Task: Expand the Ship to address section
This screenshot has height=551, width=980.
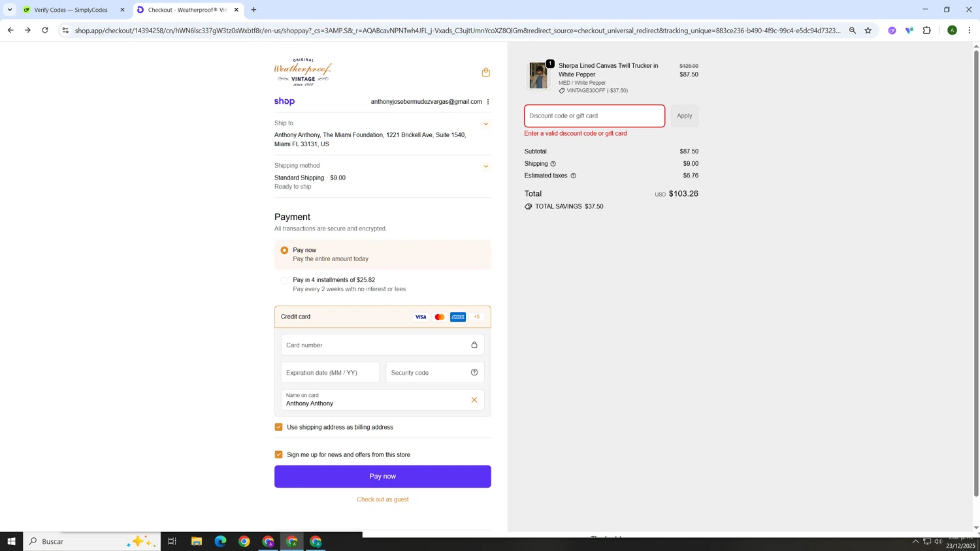Action: pyautogui.click(x=485, y=123)
